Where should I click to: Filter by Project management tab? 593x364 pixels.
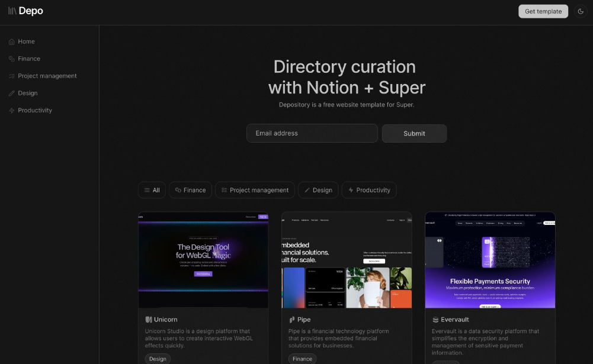pos(255,190)
